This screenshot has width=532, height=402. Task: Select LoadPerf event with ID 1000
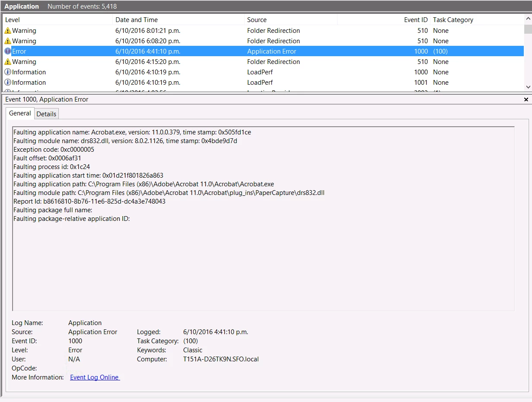[263, 72]
